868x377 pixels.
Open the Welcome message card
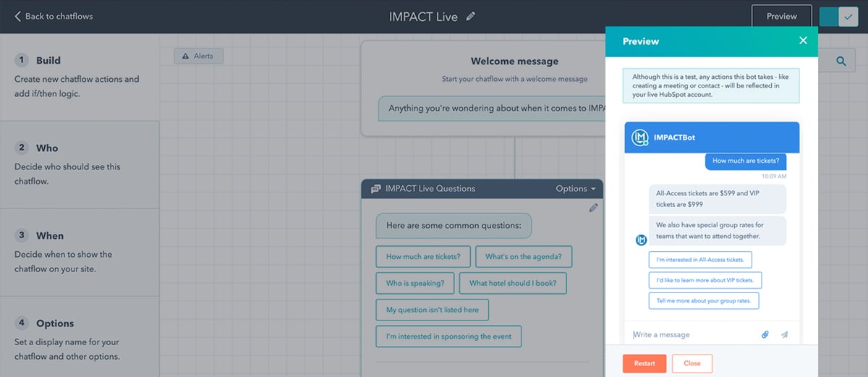pos(483,87)
